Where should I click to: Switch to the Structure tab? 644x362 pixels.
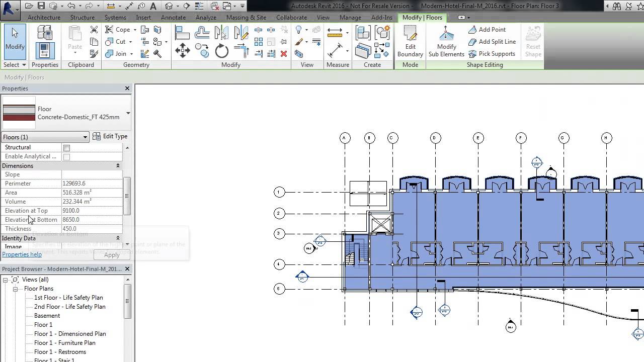pos(82,17)
